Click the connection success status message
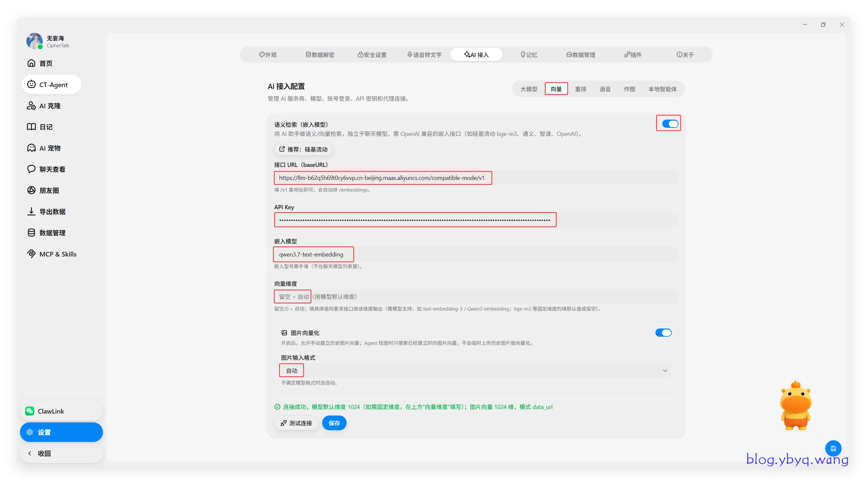Viewport: 868px width, 483px height. click(x=413, y=407)
